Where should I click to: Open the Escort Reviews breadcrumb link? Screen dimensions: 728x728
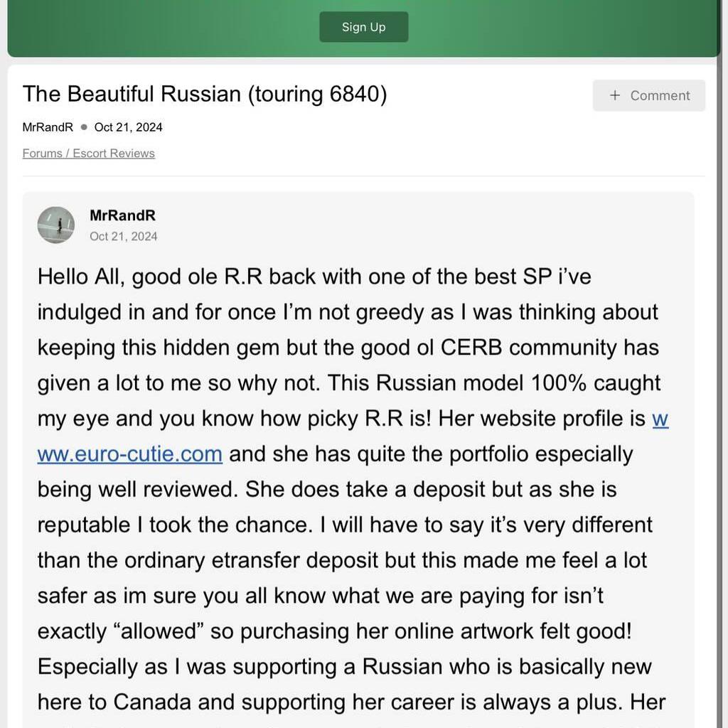coord(114,154)
